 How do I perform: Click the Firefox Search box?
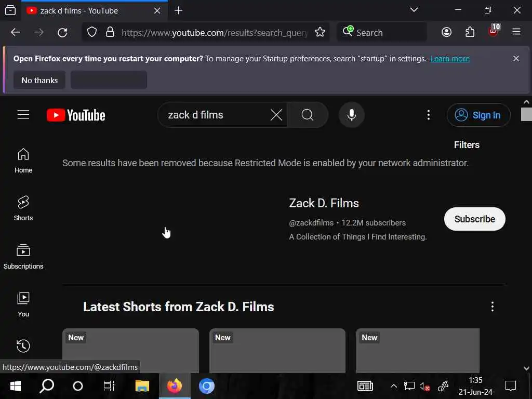pyautogui.click(x=382, y=33)
